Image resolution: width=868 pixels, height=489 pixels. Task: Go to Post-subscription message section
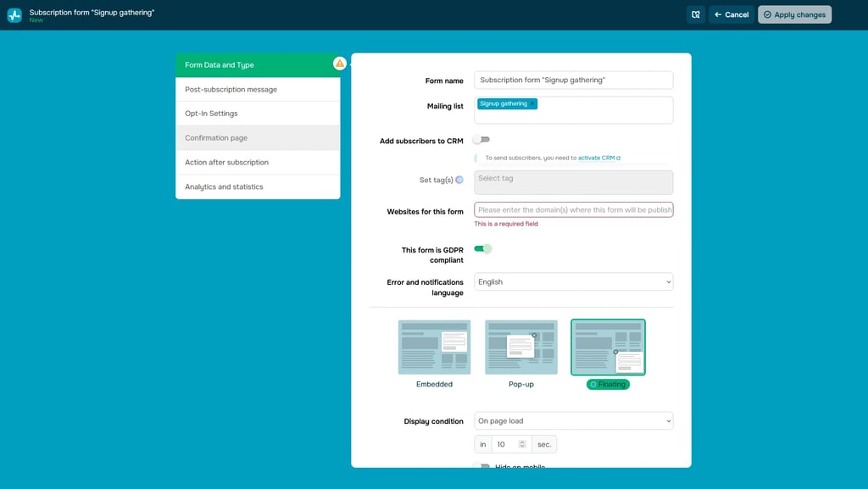tap(258, 90)
